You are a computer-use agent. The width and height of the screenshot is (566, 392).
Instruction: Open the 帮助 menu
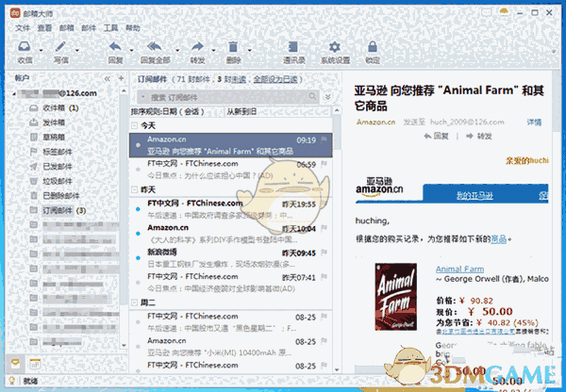133,27
